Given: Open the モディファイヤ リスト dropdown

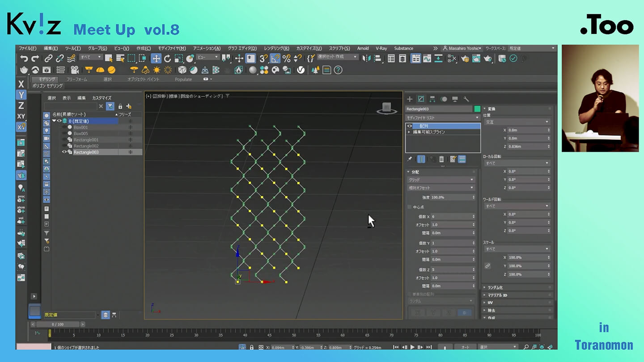Looking at the screenshot, I should (x=442, y=118).
